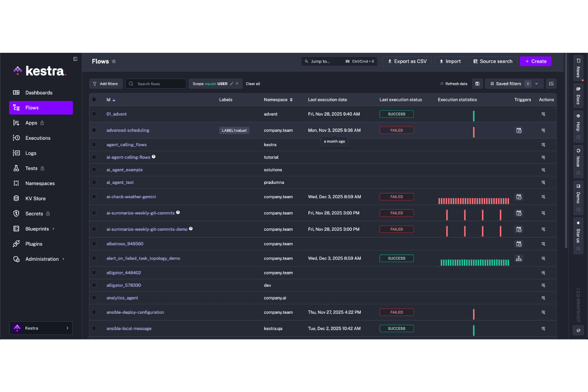This screenshot has width=588, height=392.
Task: Open the News side panel
Action: click(578, 68)
